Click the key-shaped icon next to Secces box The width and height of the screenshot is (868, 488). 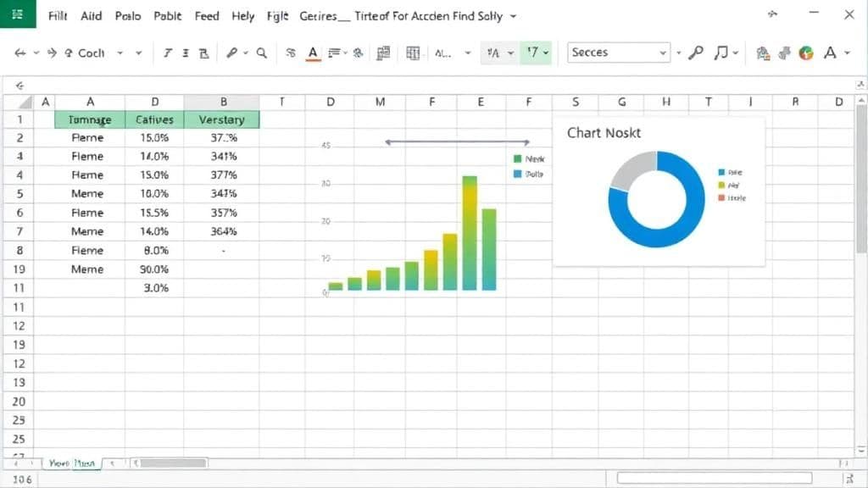tap(696, 53)
